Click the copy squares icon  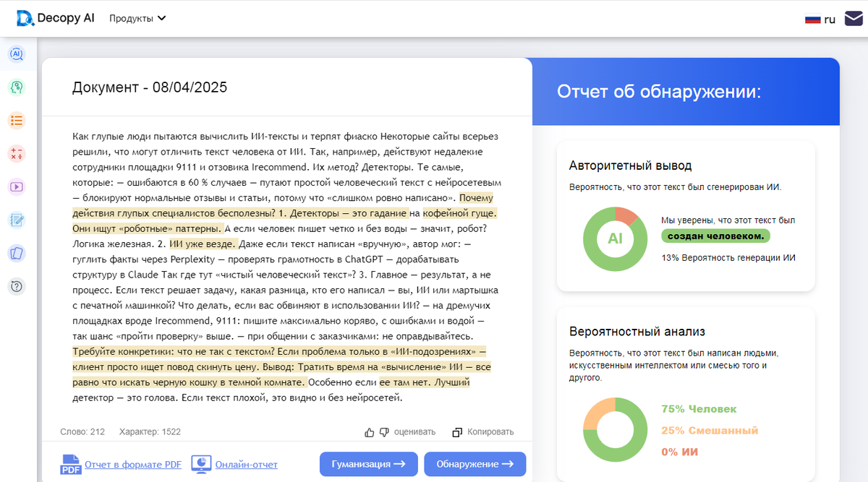click(x=457, y=432)
